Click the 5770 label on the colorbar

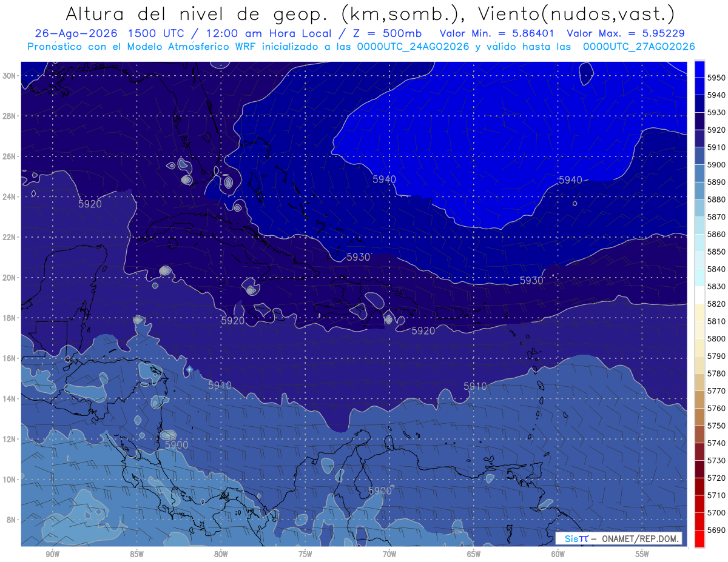716,390
